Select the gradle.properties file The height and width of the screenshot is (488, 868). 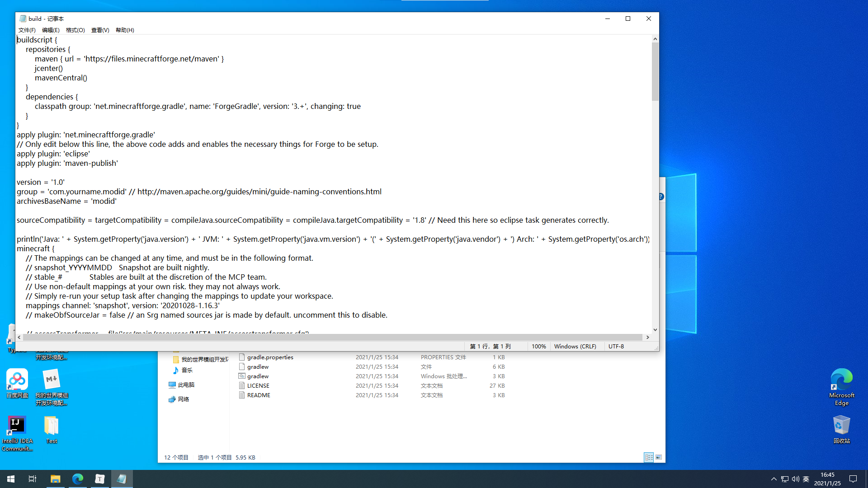point(270,357)
